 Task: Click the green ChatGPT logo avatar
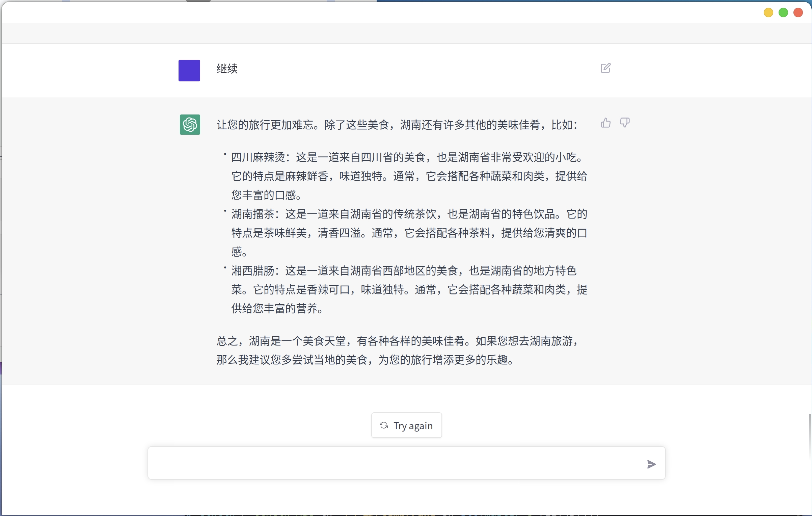pyautogui.click(x=190, y=125)
